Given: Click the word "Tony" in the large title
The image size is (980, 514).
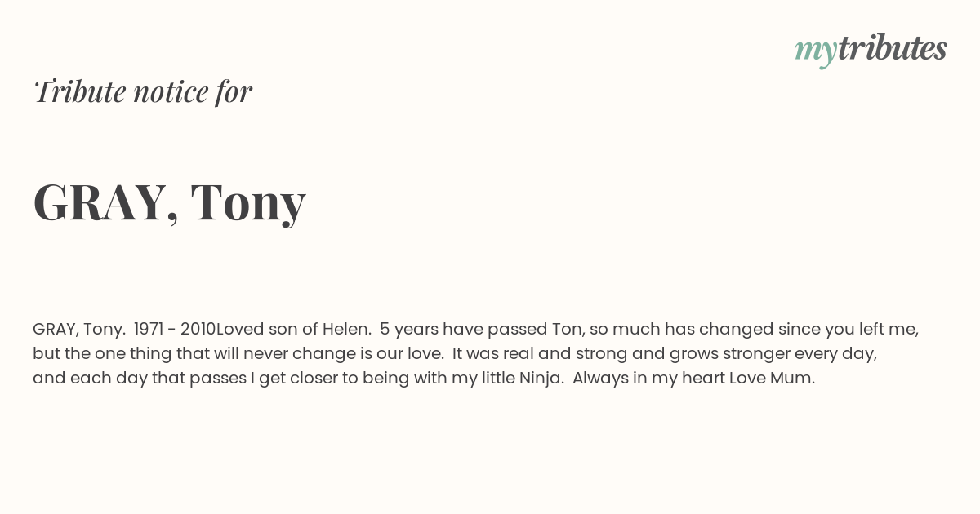Looking at the screenshot, I should click(248, 204).
